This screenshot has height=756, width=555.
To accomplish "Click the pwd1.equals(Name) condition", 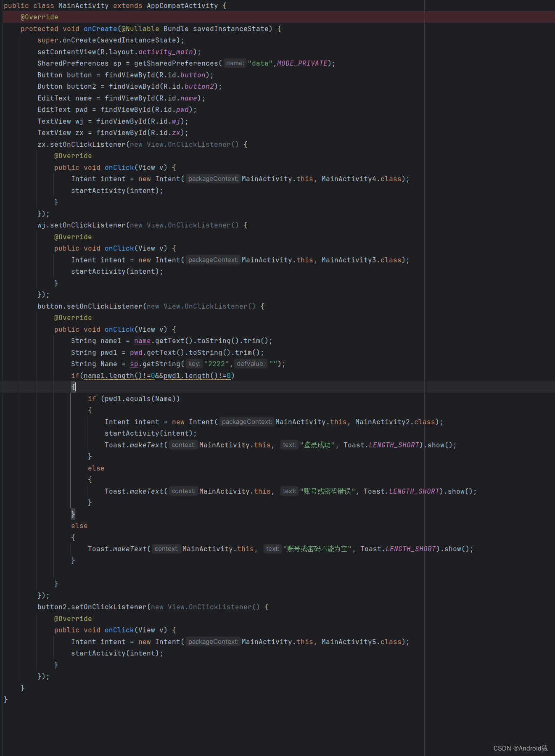I will pyautogui.click(x=140, y=399).
